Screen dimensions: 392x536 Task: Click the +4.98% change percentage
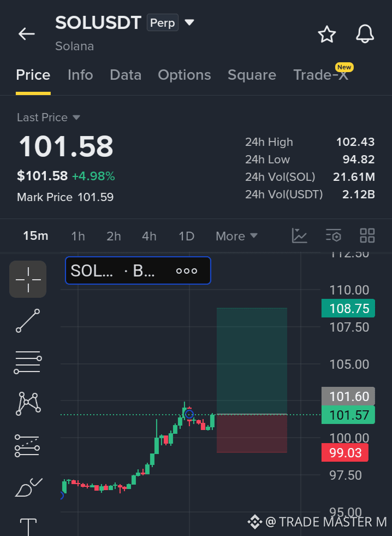pyautogui.click(x=93, y=176)
